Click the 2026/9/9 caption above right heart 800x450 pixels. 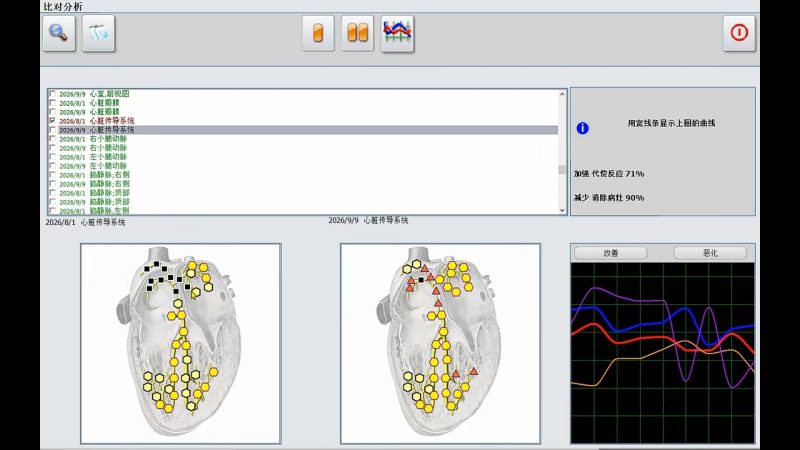tap(368, 220)
